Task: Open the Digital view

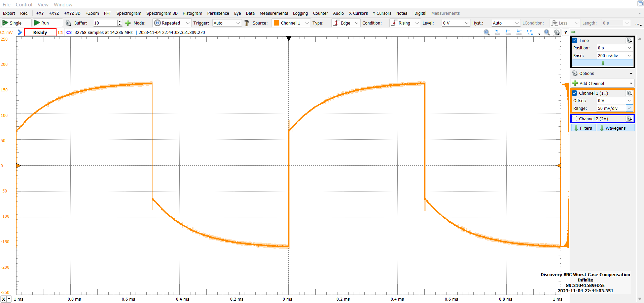Action: (x=420, y=13)
